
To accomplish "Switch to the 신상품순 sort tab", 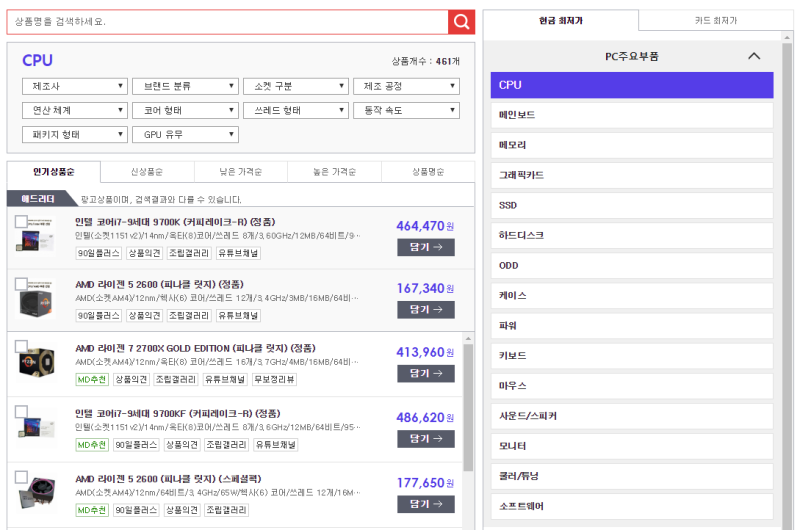I will point(147,172).
